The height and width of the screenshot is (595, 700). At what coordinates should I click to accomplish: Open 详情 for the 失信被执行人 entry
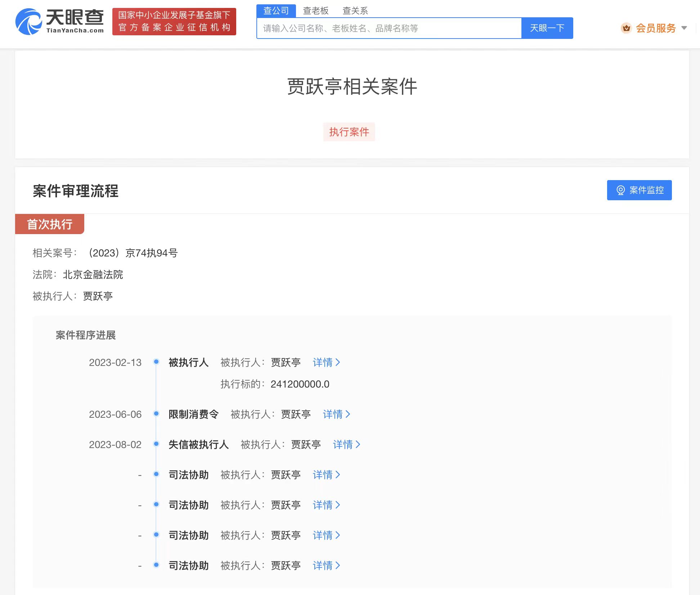point(346,444)
